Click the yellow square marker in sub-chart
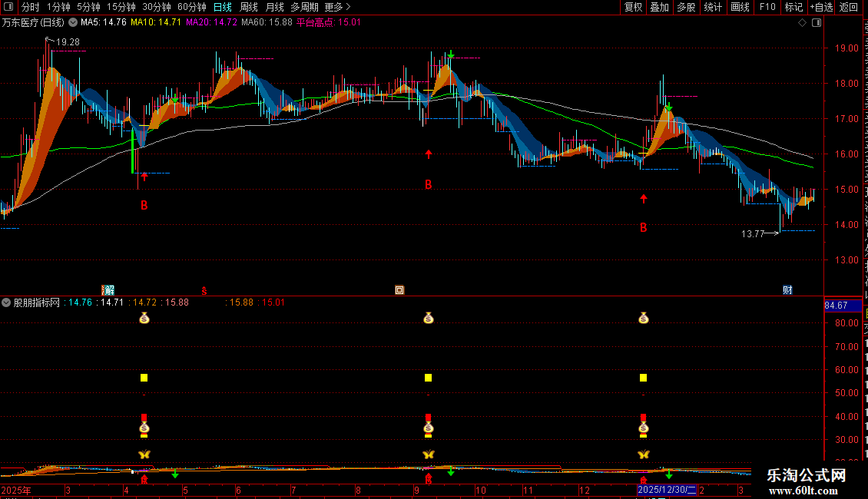The height and width of the screenshot is (499, 868). click(x=144, y=378)
